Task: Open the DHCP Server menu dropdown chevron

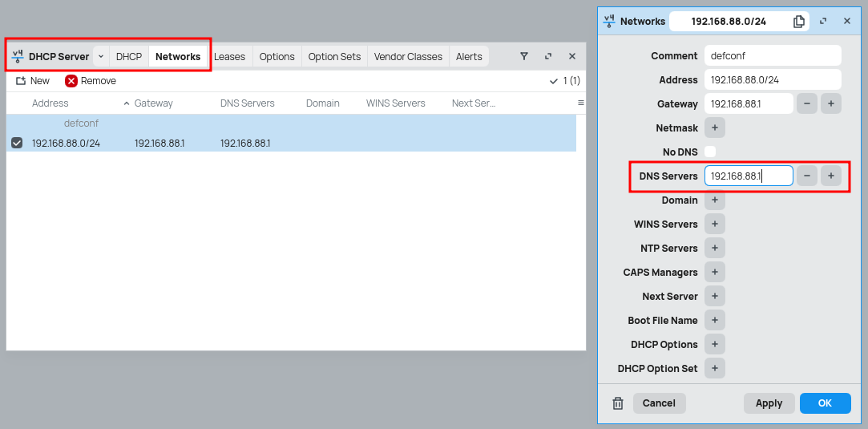Action: point(101,56)
